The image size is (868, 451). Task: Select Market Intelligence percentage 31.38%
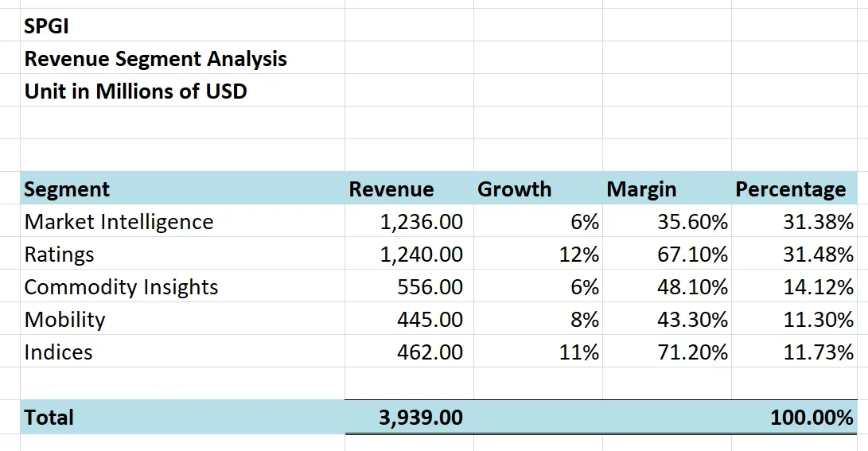pyautogui.click(x=818, y=222)
